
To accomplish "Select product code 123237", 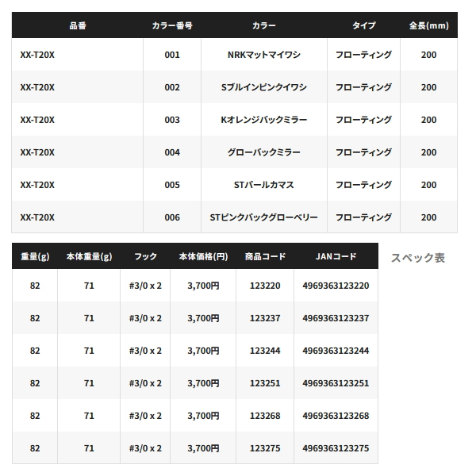I will pos(265,318).
